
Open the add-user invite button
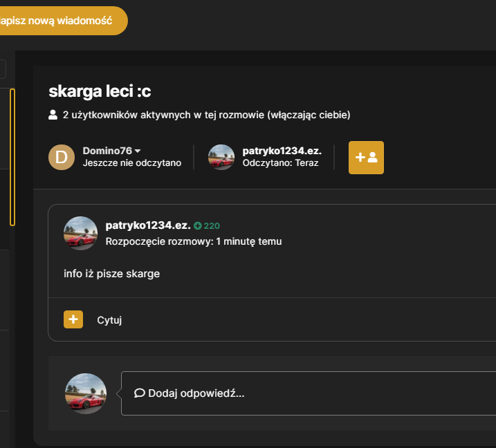click(366, 158)
